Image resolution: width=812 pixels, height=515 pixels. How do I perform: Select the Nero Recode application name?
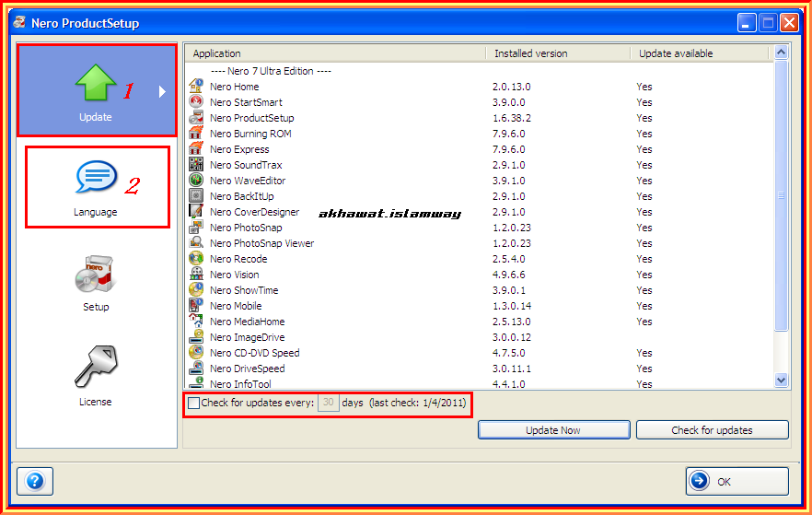(x=238, y=259)
